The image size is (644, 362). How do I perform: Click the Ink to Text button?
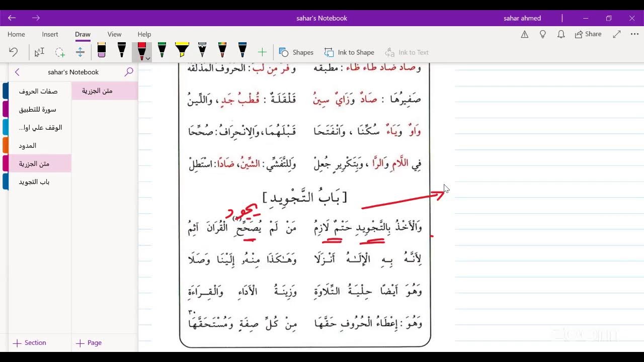pyautogui.click(x=407, y=52)
